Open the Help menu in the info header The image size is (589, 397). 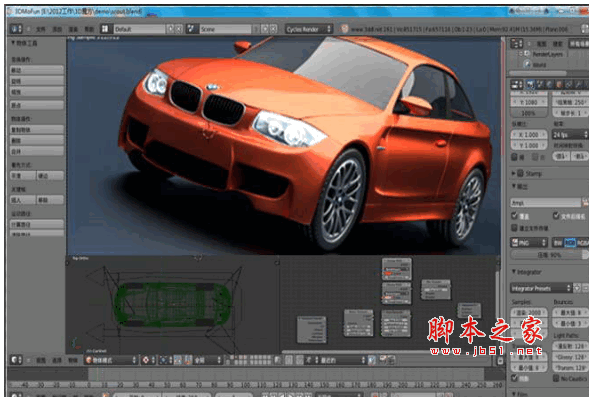pyautogui.click(x=89, y=29)
